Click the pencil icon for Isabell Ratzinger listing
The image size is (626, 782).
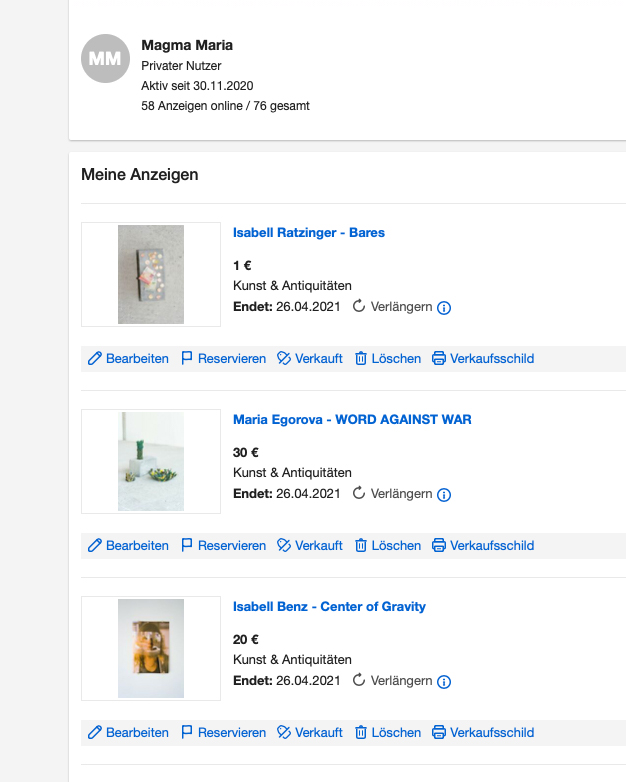click(95, 358)
